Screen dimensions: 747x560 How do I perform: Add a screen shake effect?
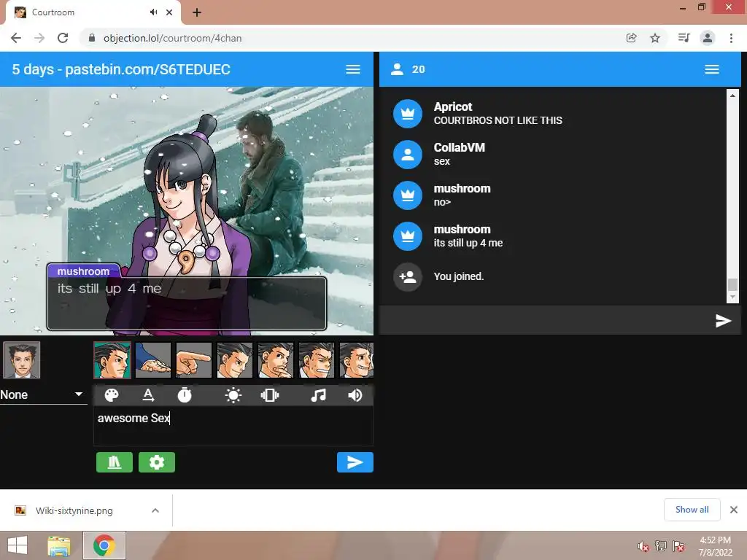[270, 395]
